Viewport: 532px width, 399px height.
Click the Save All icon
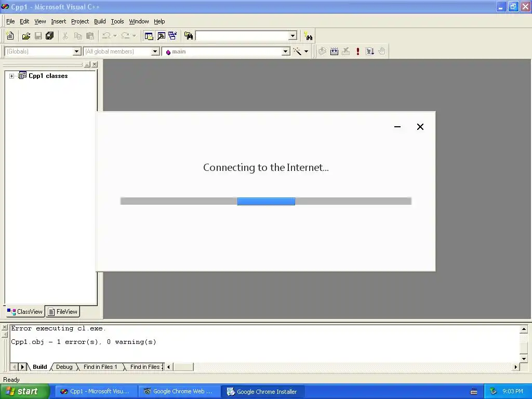click(50, 36)
